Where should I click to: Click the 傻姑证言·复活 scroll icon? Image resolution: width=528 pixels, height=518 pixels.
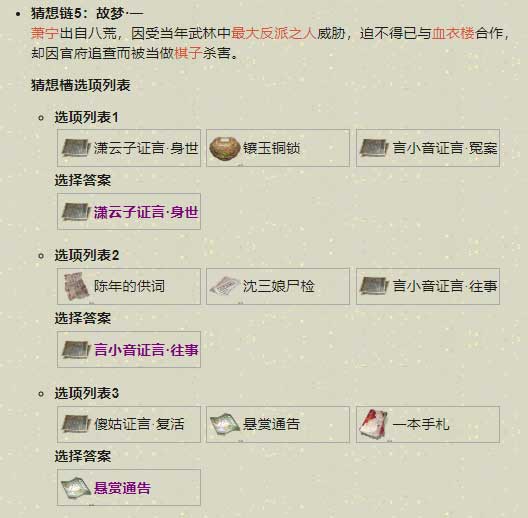(x=76, y=424)
